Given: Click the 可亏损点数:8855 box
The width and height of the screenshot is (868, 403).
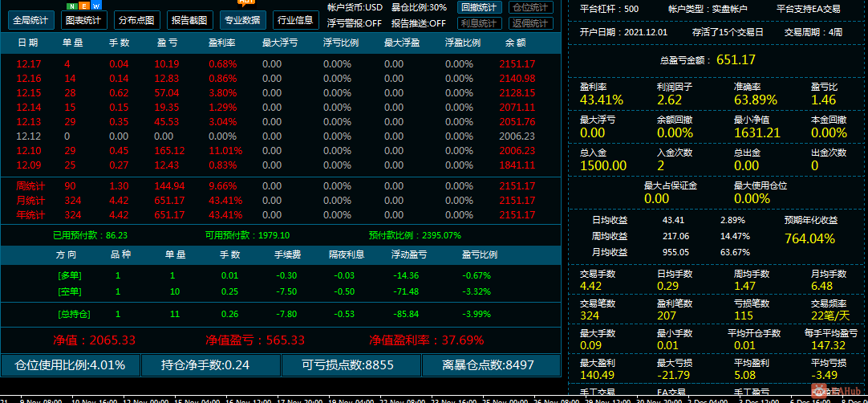Looking at the screenshot, I should pyautogui.click(x=351, y=364).
